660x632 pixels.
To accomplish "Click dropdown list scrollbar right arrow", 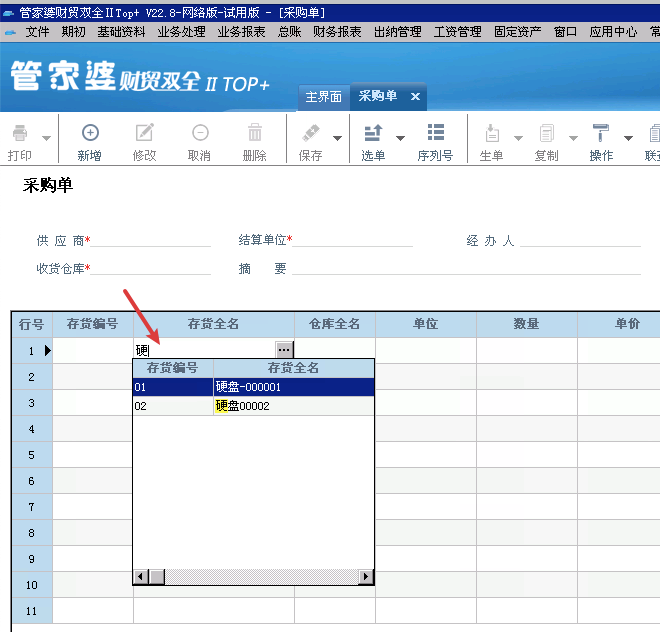I will coord(366,576).
